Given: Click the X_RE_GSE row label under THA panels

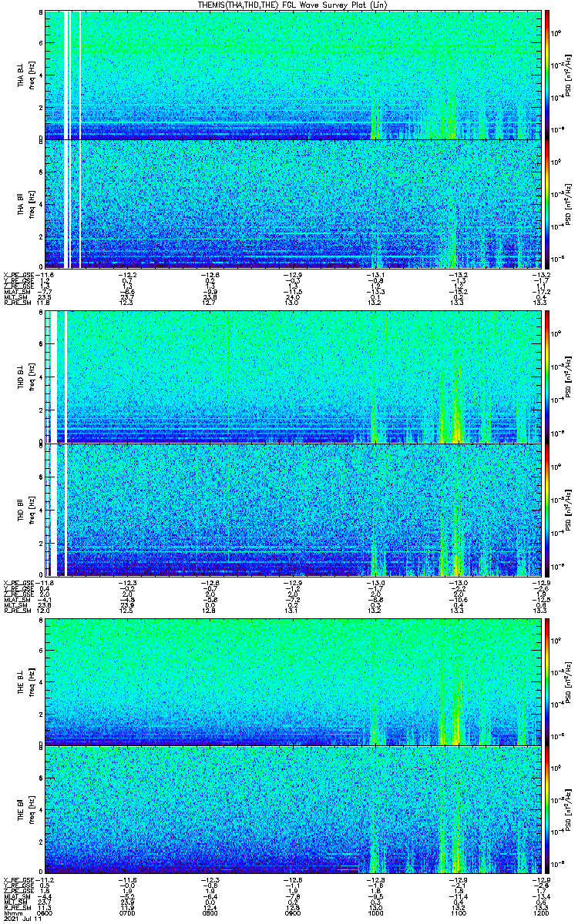Looking at the screenshot, I should pos(19,275).
